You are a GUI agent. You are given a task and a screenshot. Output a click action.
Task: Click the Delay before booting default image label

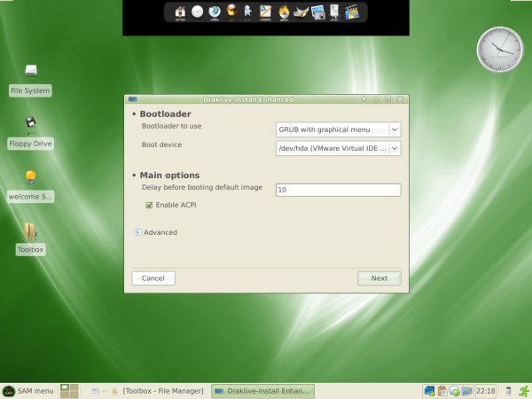click(x=202, y=187)
